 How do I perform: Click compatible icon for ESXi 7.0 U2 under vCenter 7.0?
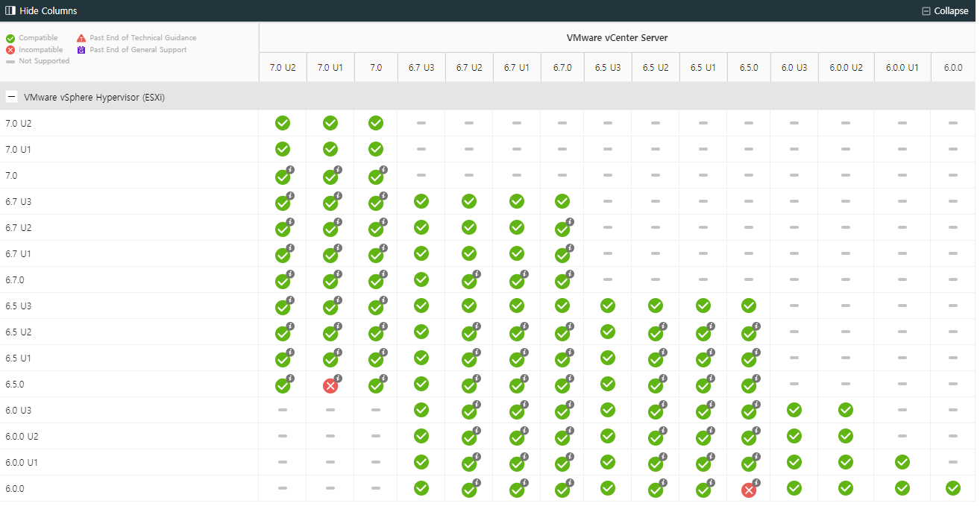point(376,123)
